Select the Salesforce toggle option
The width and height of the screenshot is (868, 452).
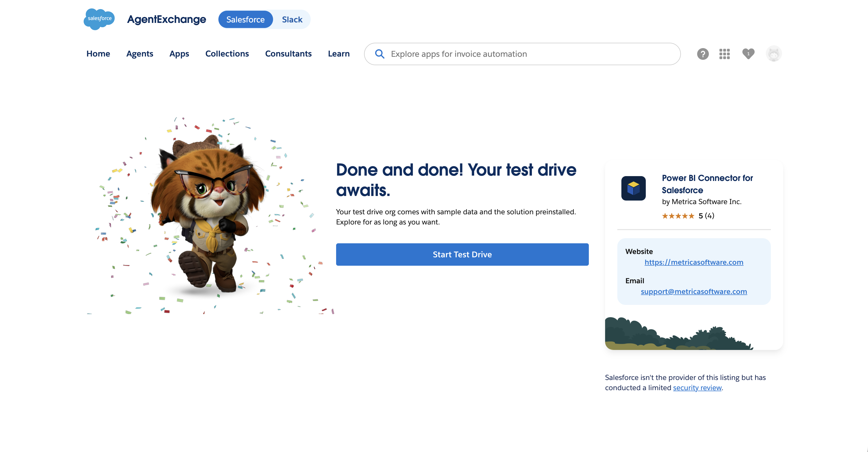coord(245,20)
